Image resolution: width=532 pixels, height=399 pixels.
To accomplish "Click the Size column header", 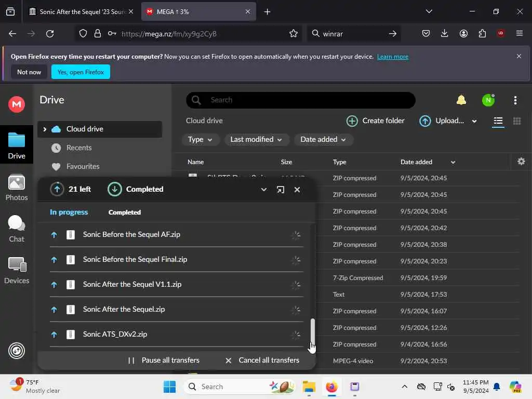I will tap(286, 162).
